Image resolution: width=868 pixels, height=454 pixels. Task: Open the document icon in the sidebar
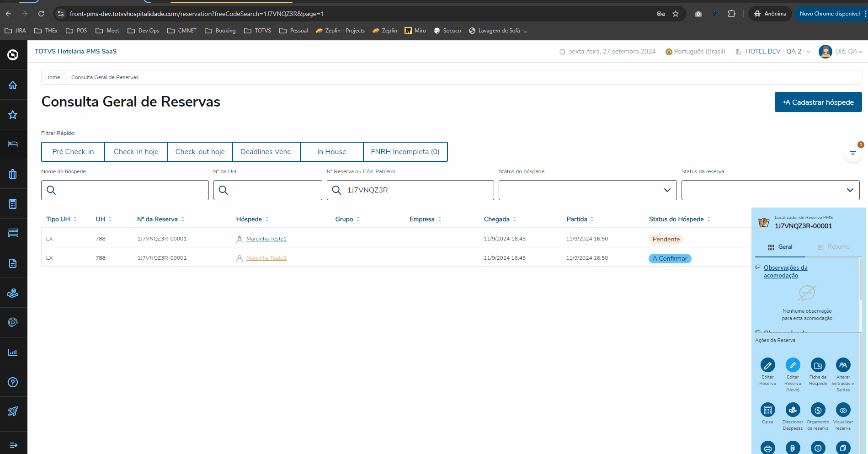13,263
